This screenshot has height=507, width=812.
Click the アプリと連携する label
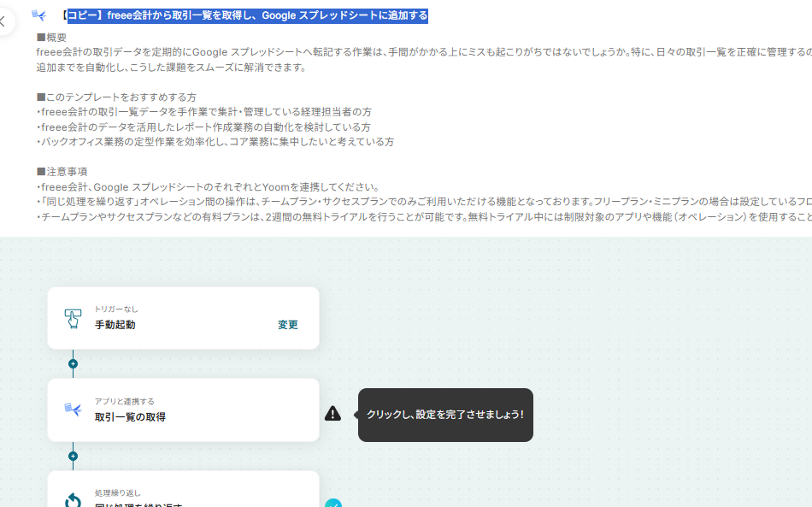pos(124,401)
